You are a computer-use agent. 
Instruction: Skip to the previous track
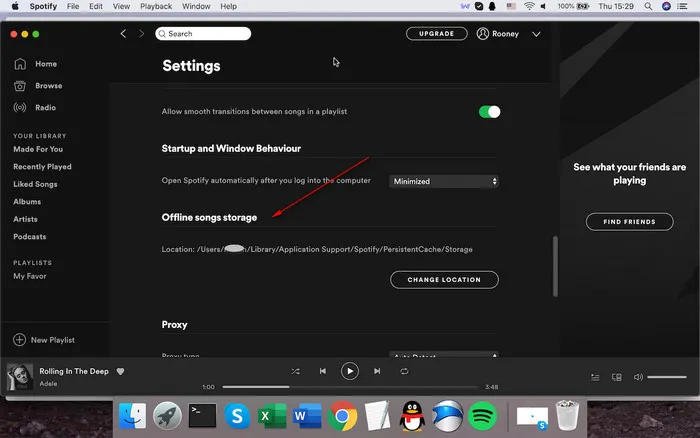click(x=323, y=371)
